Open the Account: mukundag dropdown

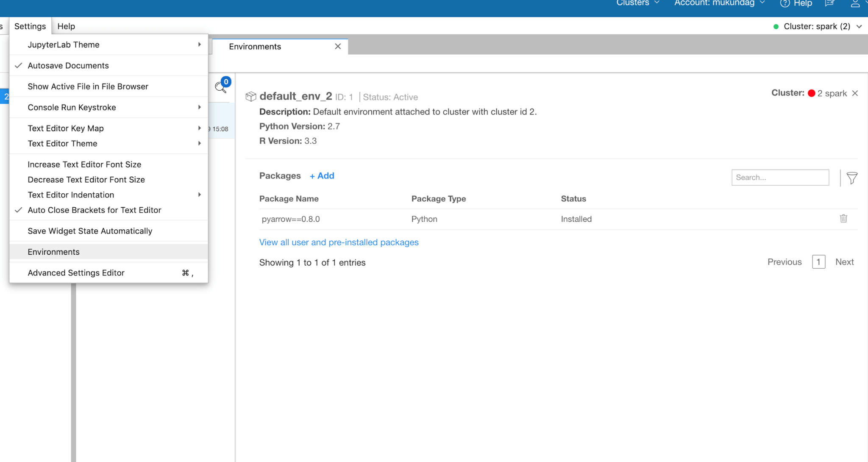[x=719, y=3]
